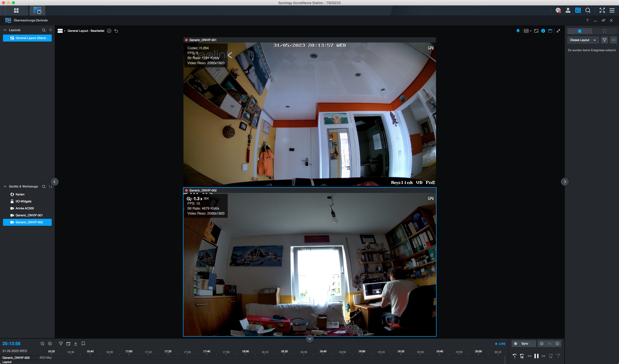This screenshot has width=619, height=364.
Task: Toggle the camera info overlay icon
Action: click(x=543, y=31)
